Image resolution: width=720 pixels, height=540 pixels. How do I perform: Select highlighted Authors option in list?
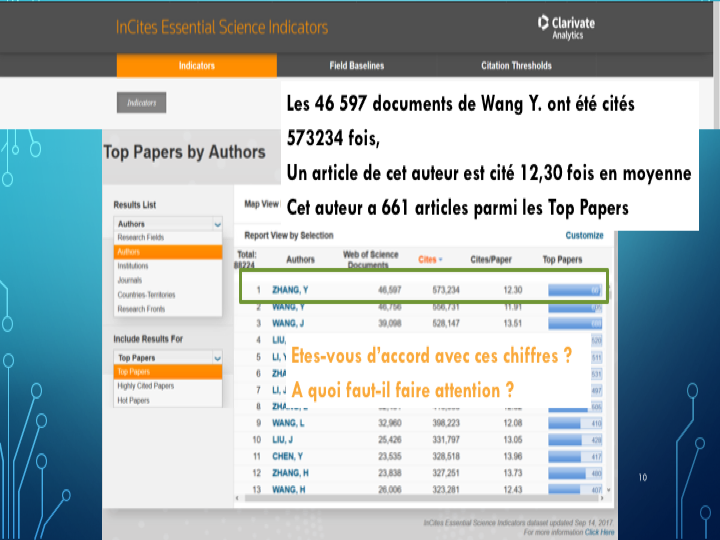point(168,252)
